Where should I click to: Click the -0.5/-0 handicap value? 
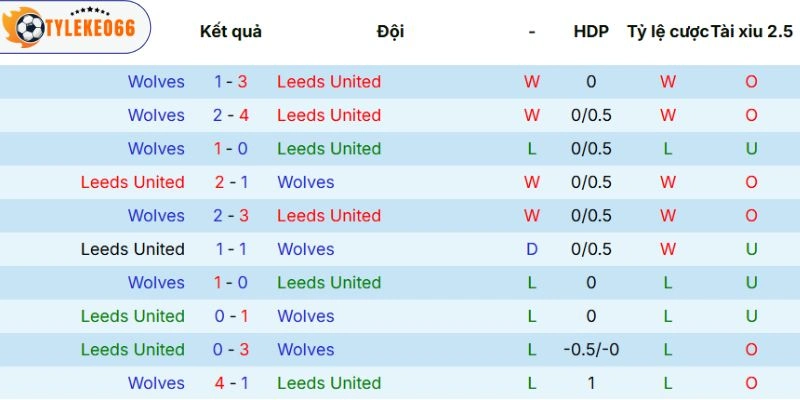click(x=591, y=349)
